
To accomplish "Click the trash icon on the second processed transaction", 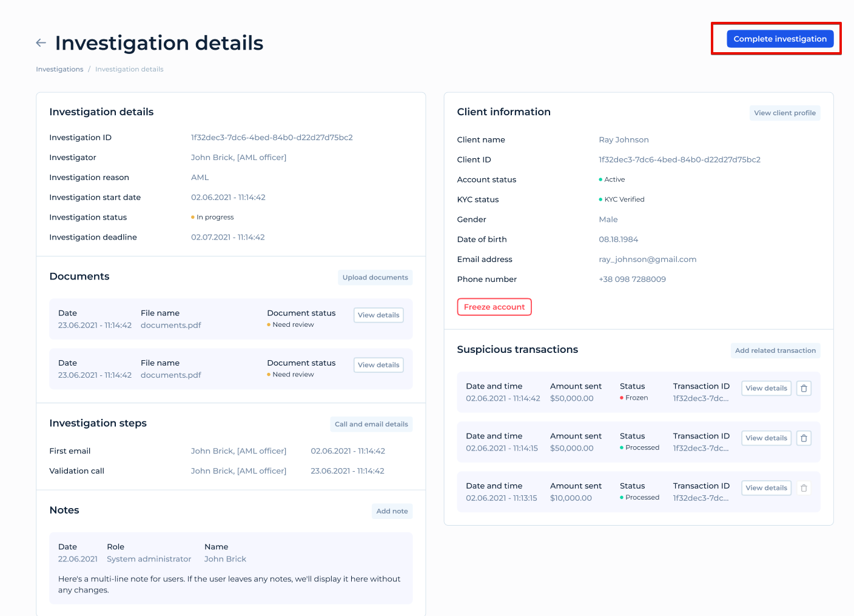I will [803, 438].
